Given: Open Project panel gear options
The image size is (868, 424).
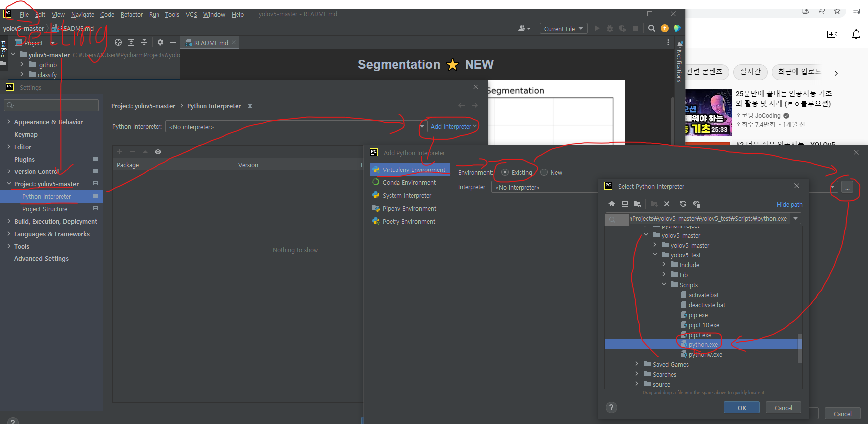Looking at the screenshot, I should (160, 43).
